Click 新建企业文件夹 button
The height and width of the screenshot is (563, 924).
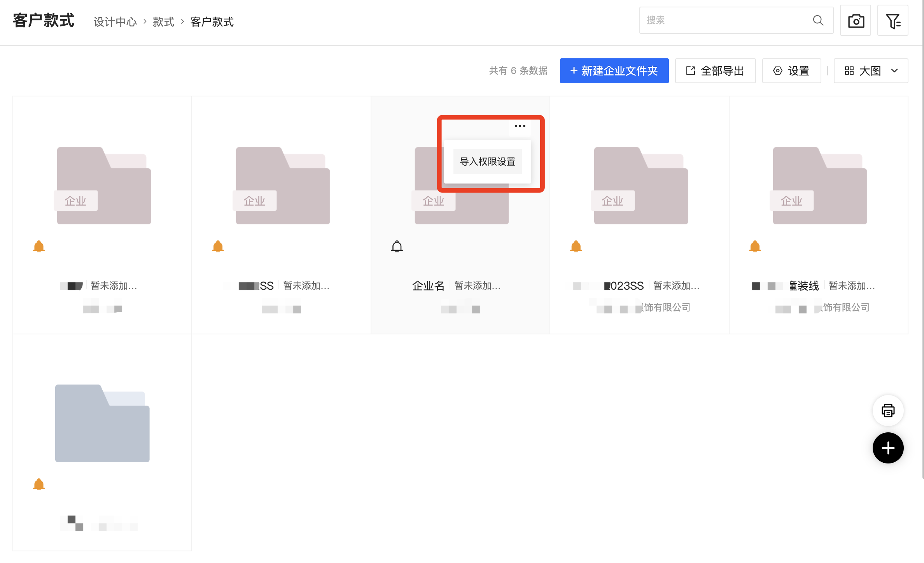click(x=614, y=71)
